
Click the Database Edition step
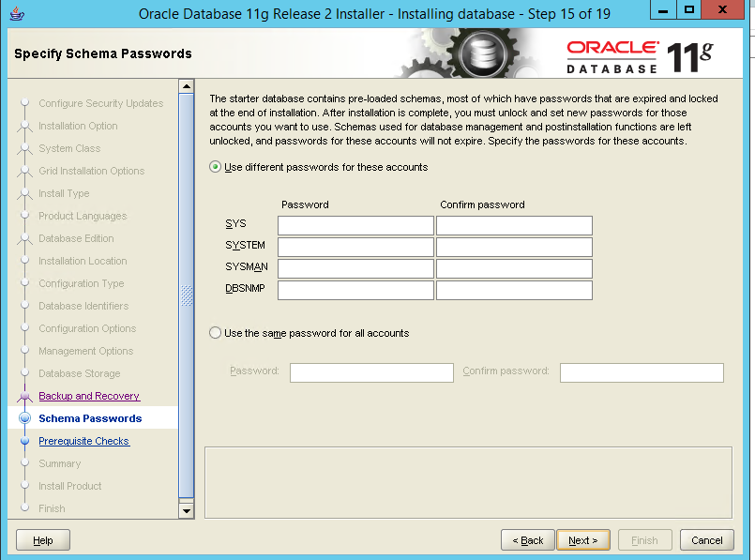click(76, 238)
